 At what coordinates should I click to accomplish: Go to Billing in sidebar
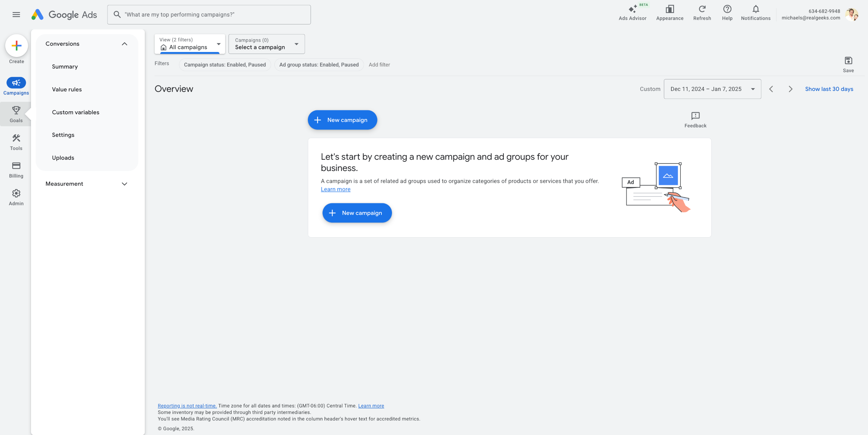coord(16,169)
